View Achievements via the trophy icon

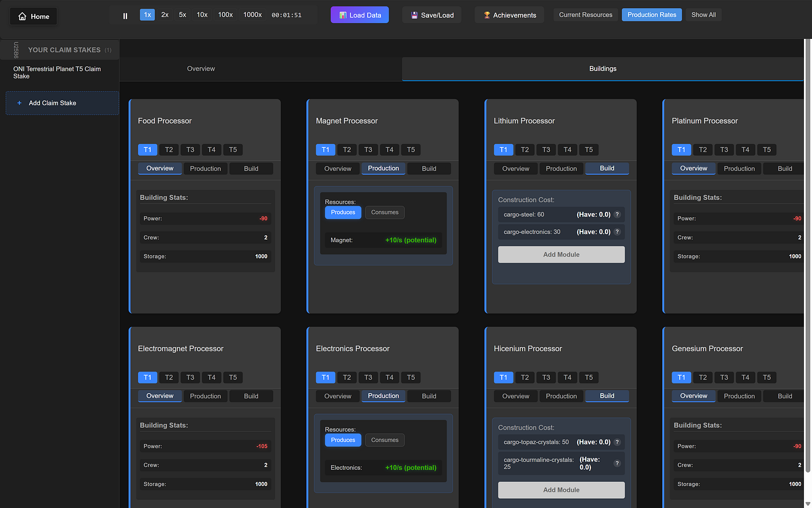tap(487, 15)
